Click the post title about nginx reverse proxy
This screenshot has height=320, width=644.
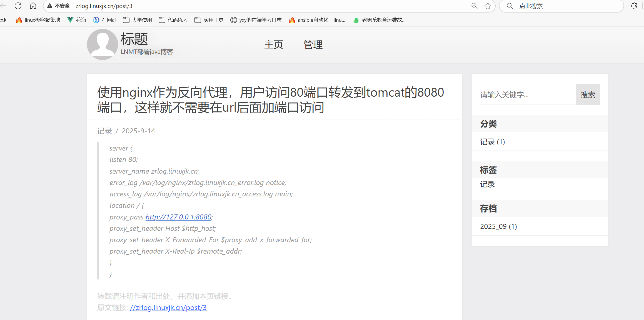tap(271, 100)
